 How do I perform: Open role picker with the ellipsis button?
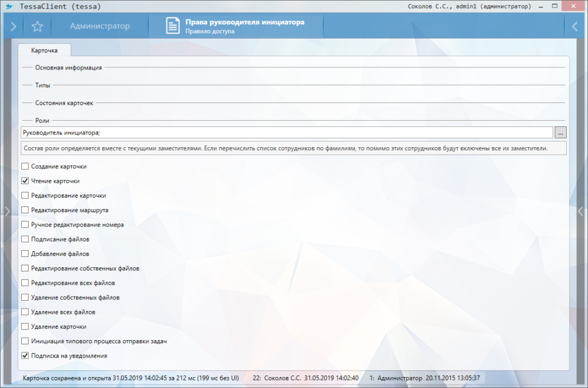pos(561,133)
